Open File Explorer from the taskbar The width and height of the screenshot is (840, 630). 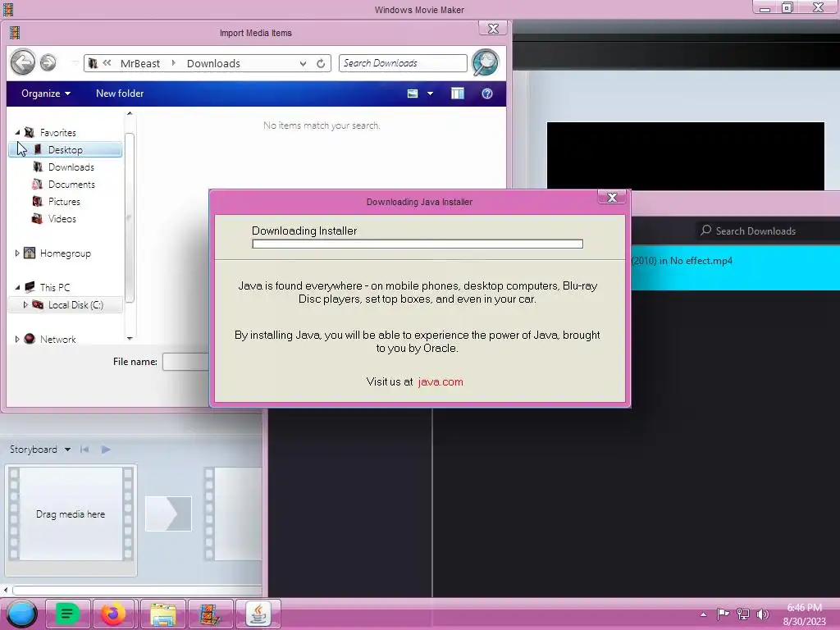pyautogui.click(x=163, y=614)
